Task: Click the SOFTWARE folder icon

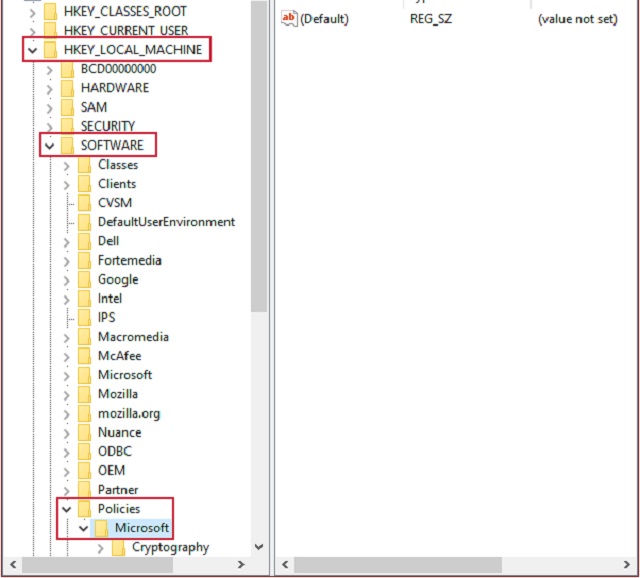Action: point(67,145)
